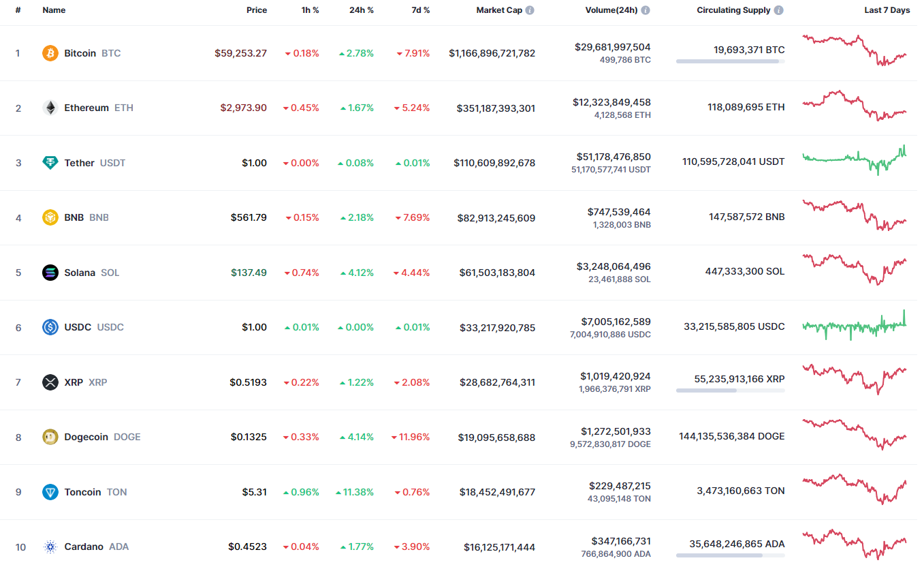Viewport: 924px width, 567px height.
Task: Sort table by 24h % column header
Action: pyautogui.click(x=361, y=10)
